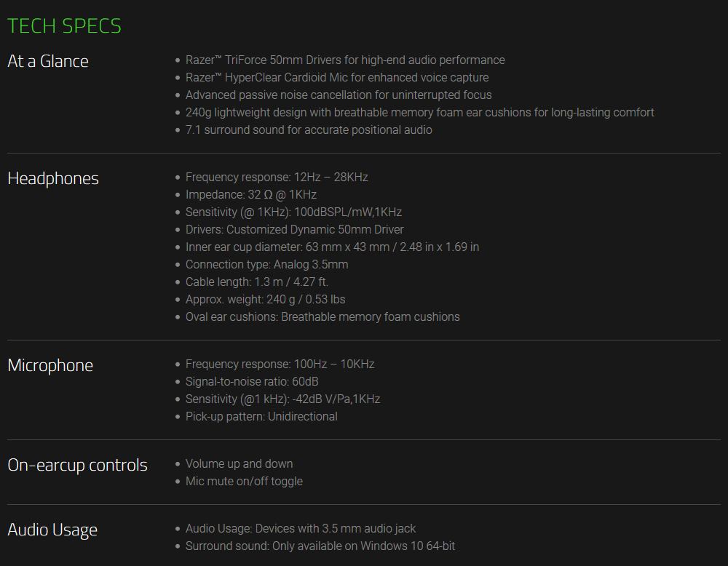This screenshot has width=728, height=566.
Task: Click the HyperClear Cardioid Mic line
Action: coord(337,78)
